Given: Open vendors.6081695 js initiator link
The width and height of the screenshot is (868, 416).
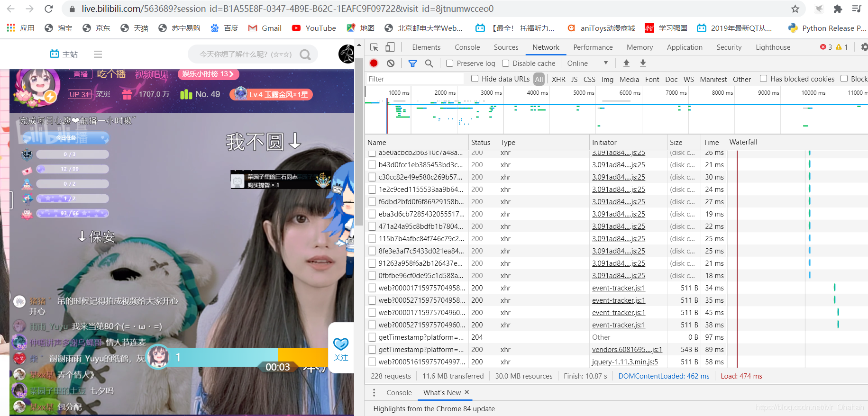Looking at the screenshot, I should pyautogui.click(x=627, y=350).
